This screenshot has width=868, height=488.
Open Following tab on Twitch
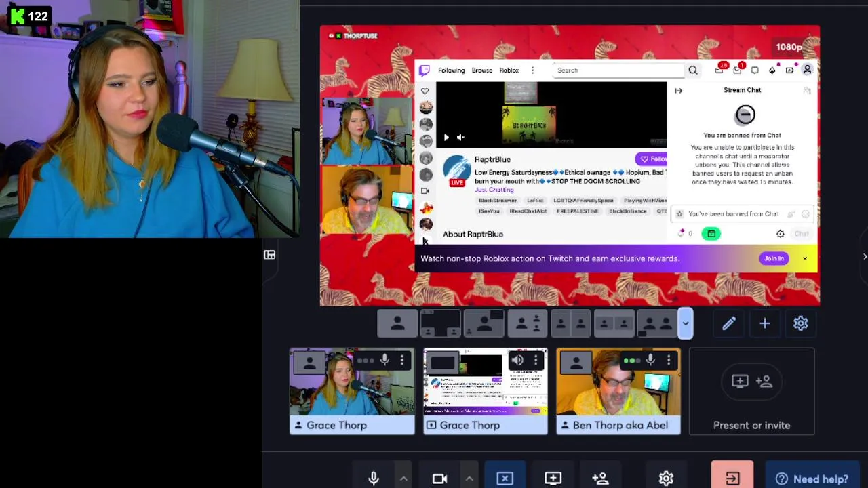coord(451,70)
